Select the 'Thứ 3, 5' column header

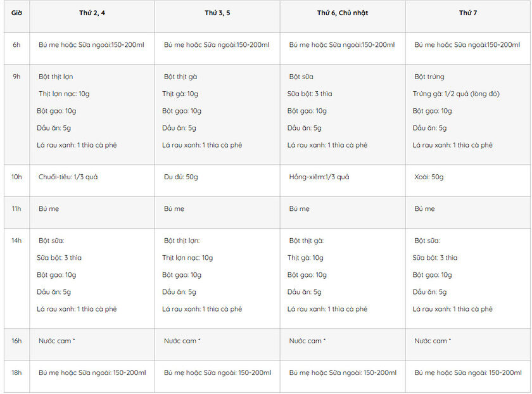coord(217,13)
